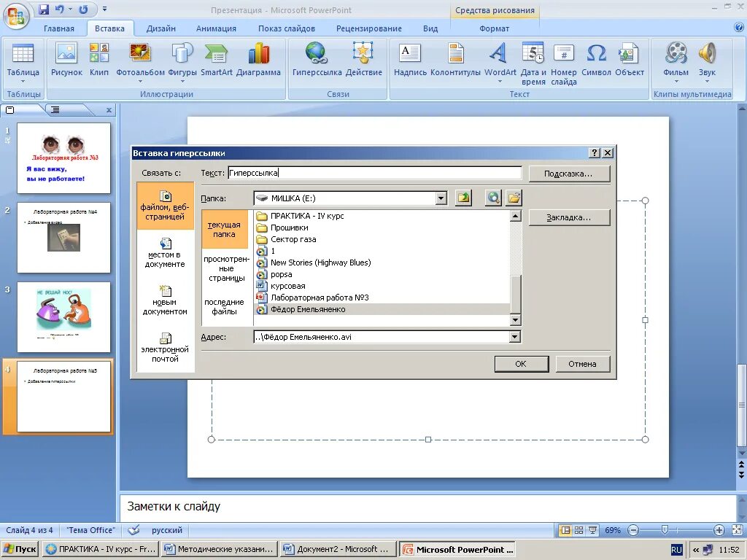The height and width of the screenshot is (560, 747).
Task: Insert a Символ
Action: tap(596, 61)
